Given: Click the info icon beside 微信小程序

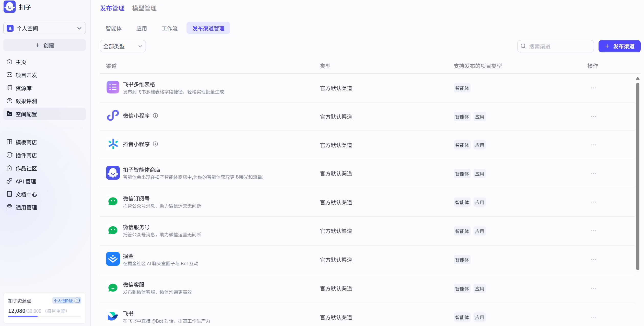Looking at the screenshot, I should (x=155, y=116).
